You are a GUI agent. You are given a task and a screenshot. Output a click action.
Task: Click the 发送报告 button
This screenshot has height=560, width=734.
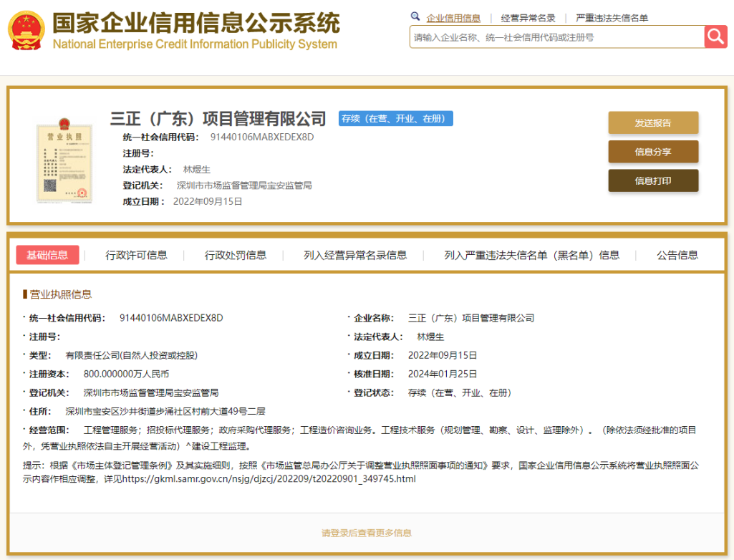pos(653,122)
